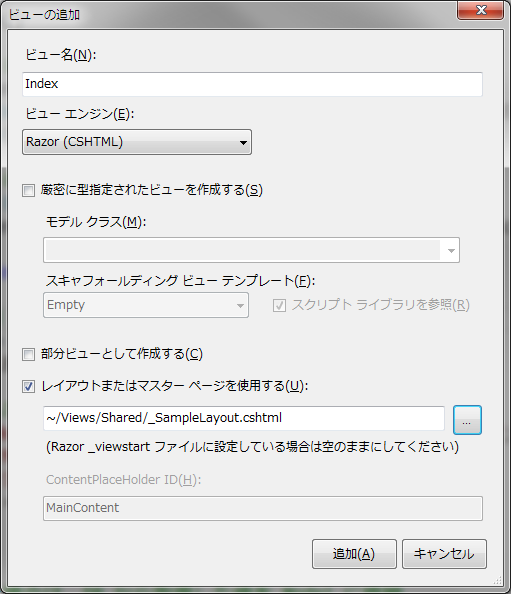Click the ビュー エンジン(E) label

tap(80, 114)
